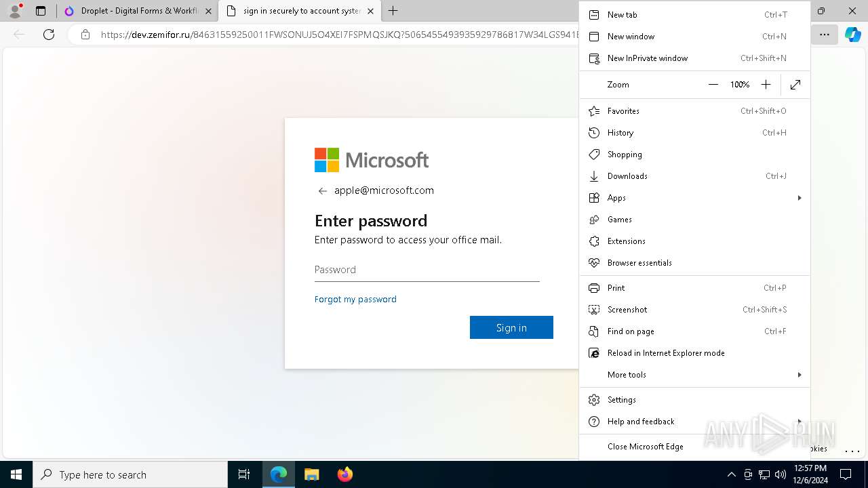Select the sign in securely tab

coord(299,11)
